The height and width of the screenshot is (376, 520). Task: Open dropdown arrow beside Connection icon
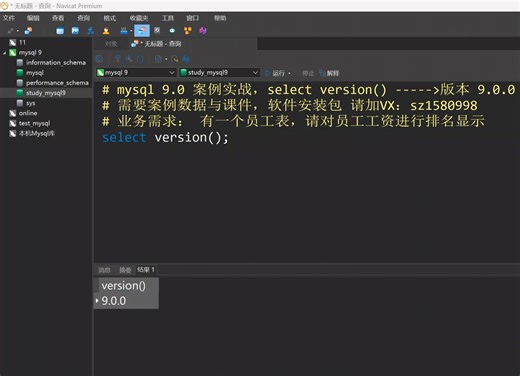pyautogui.click(x=18, y=31)
